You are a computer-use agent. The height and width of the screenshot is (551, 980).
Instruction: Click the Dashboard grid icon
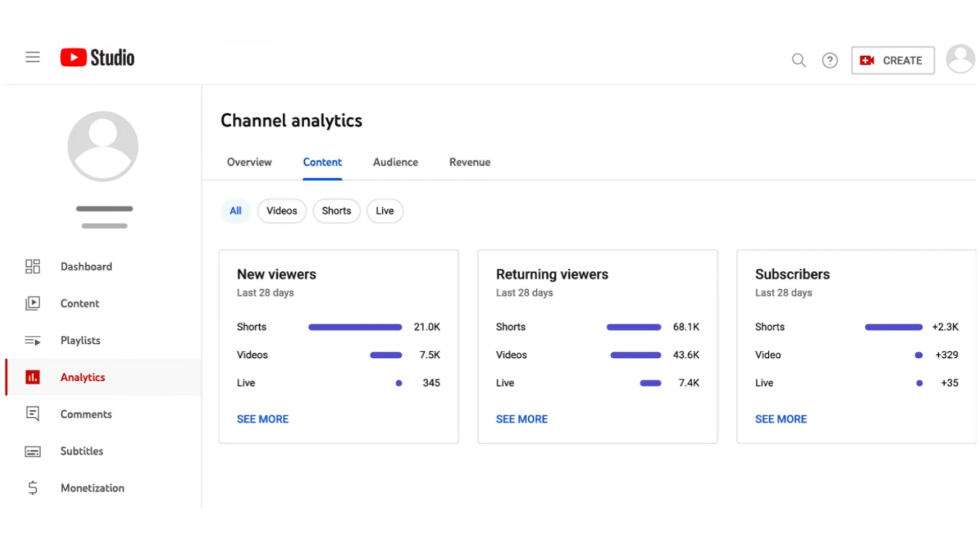click(x=33, y=266)
